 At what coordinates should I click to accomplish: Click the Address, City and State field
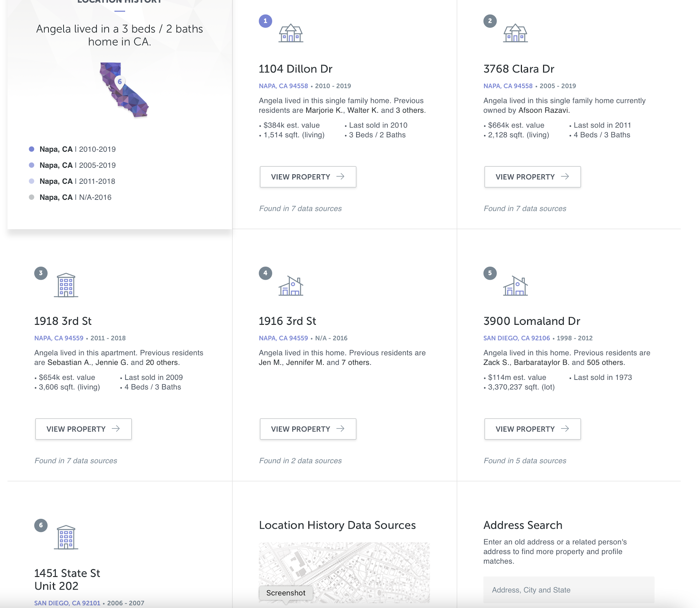(568, 590)
